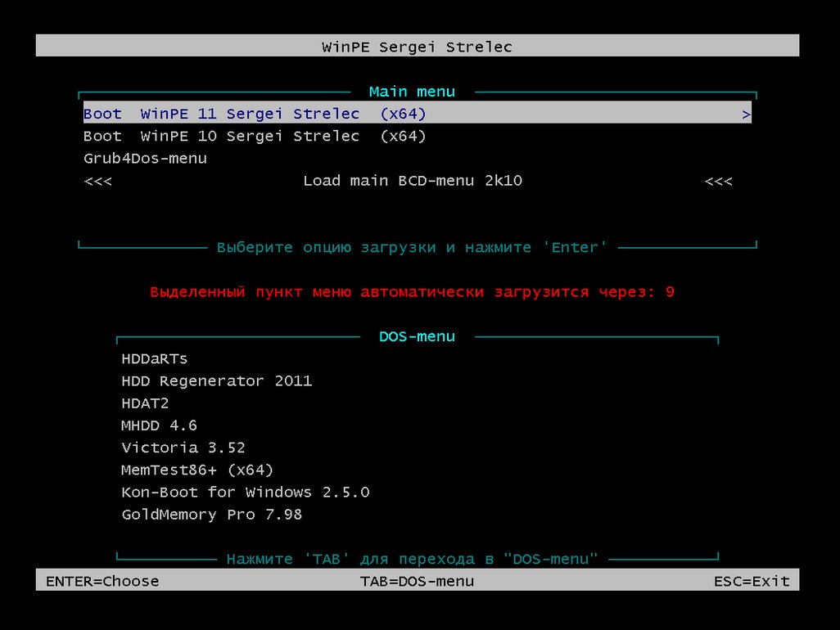Screen dimensions: 840x630
Task: Click the red auto-boot countdown message
Action: pos(412,292)
